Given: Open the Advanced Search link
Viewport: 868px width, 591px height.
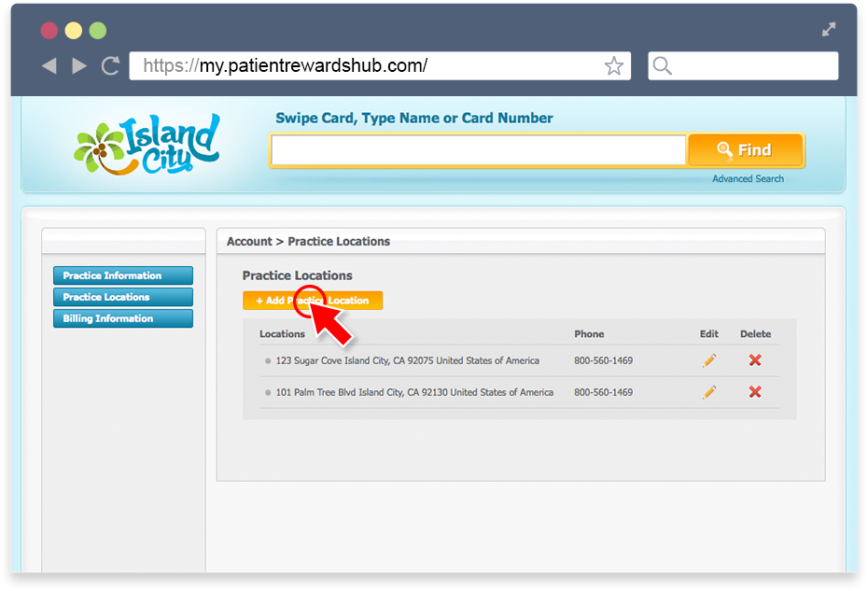Looking at the screenshot, I should [x=748, y=179].
